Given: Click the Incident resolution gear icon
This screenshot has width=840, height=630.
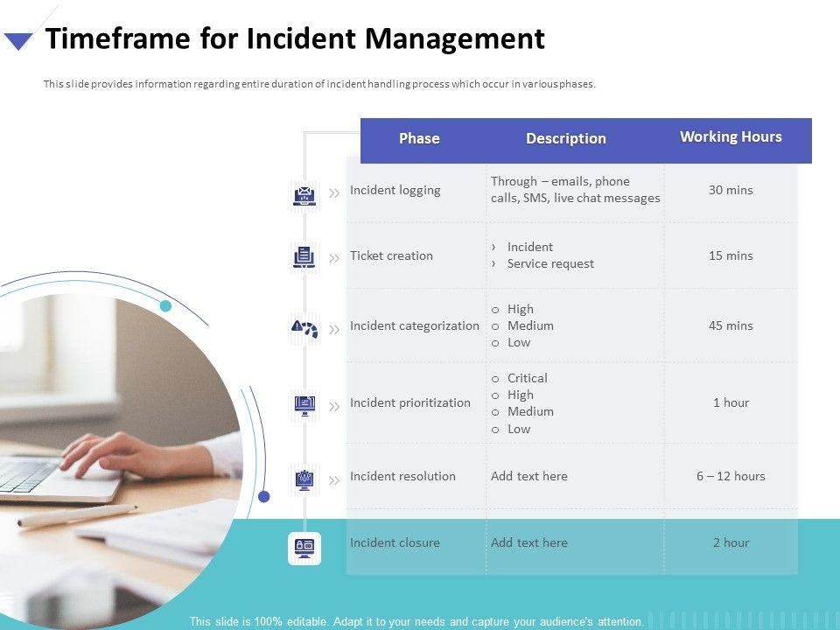Looking at the screenshot, I should 304,479.
